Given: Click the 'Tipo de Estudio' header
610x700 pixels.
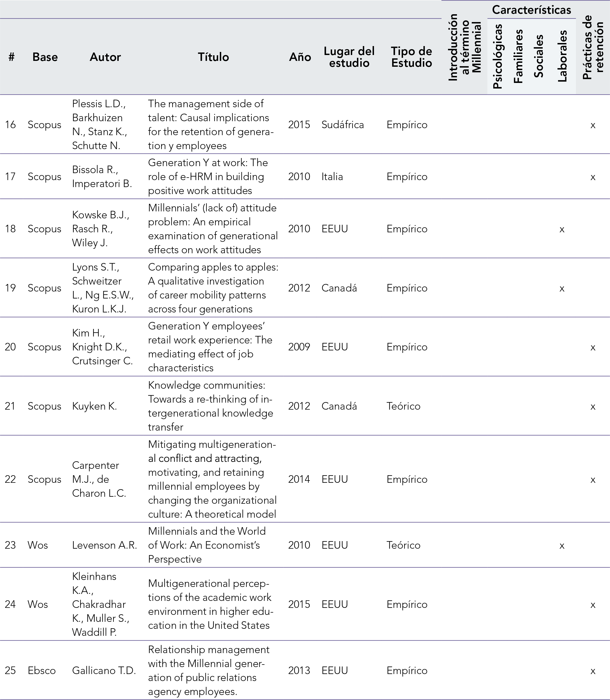Looking at the screenshot, I should pos(411,57).
